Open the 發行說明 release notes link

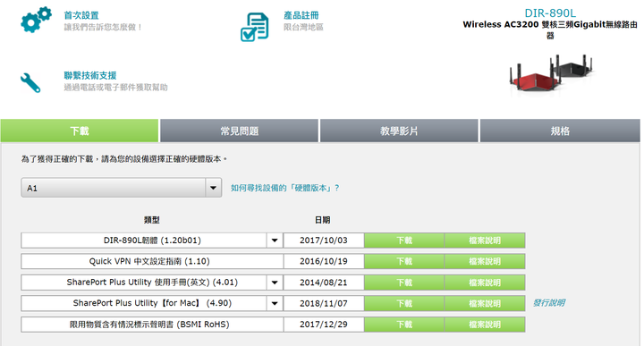[548, 303]
